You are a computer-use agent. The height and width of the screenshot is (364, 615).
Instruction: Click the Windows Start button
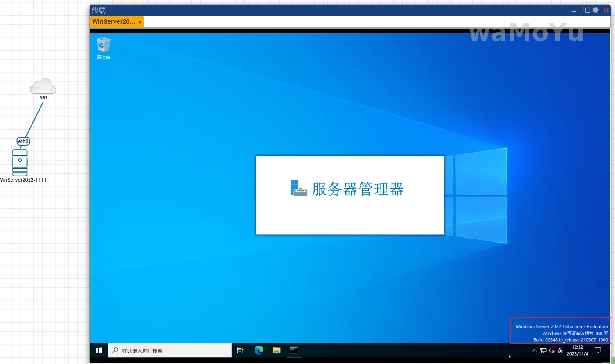[x=99, y=350]
